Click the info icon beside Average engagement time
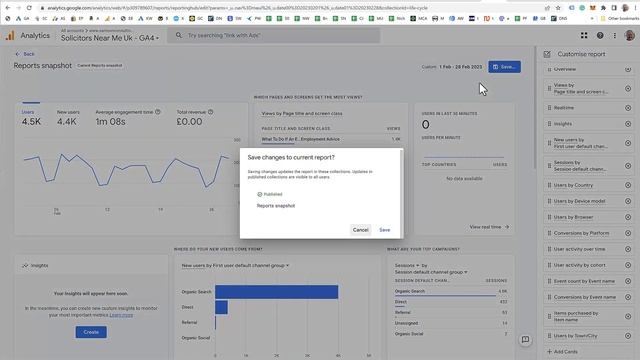640x360 pixels. pyautogui.click(x=158, y=112)
